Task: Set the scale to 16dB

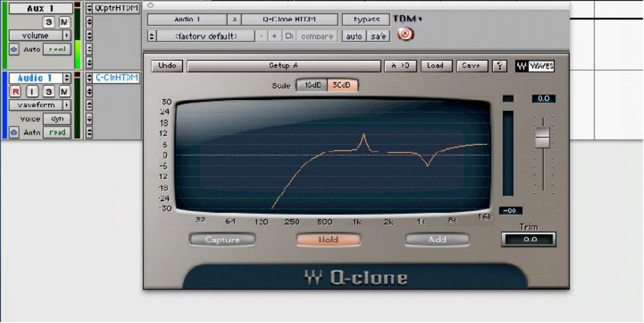Action: [x=312, y=85]
